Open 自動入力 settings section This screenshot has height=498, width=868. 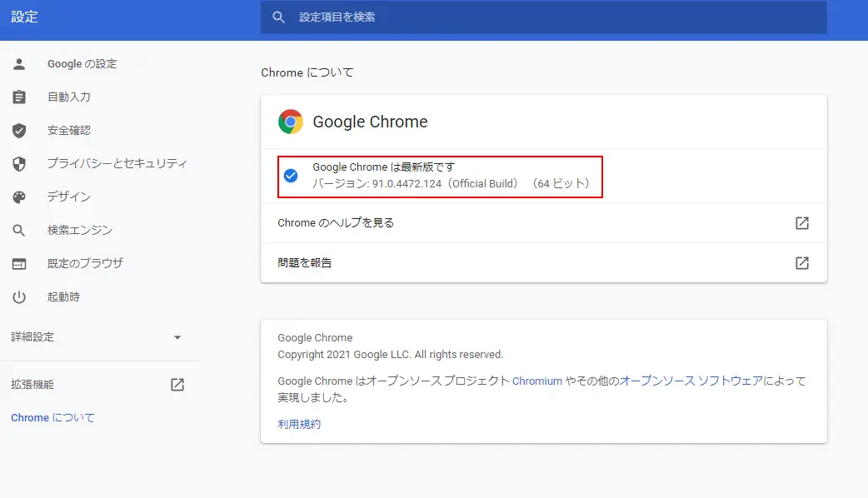coord(68,97)
